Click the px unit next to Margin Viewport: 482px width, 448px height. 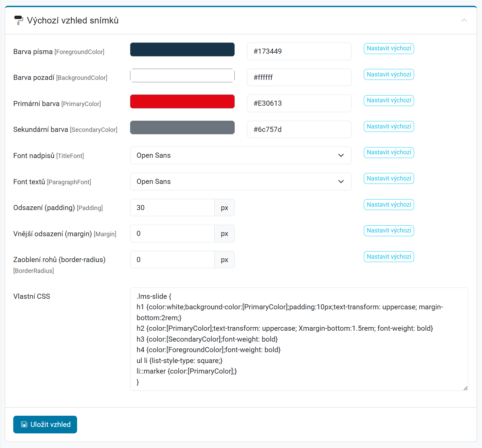pyautogui.click(x=225, y=234)
